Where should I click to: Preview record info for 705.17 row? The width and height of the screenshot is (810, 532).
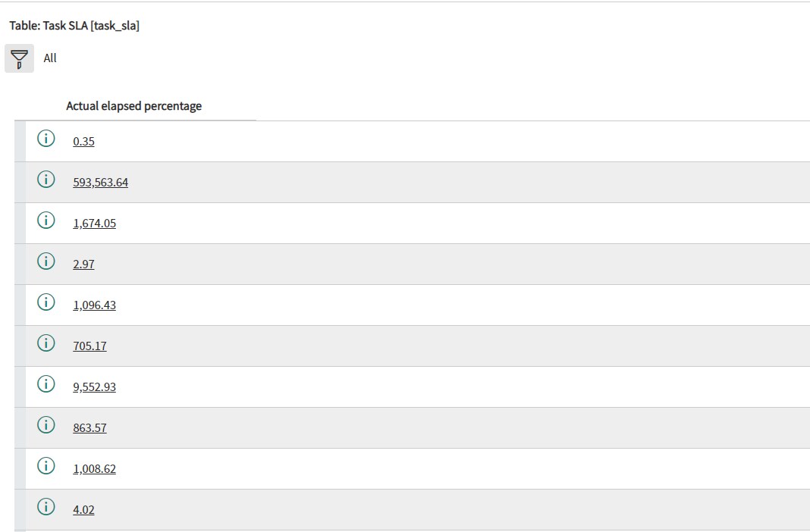click(x=46, y=343)
